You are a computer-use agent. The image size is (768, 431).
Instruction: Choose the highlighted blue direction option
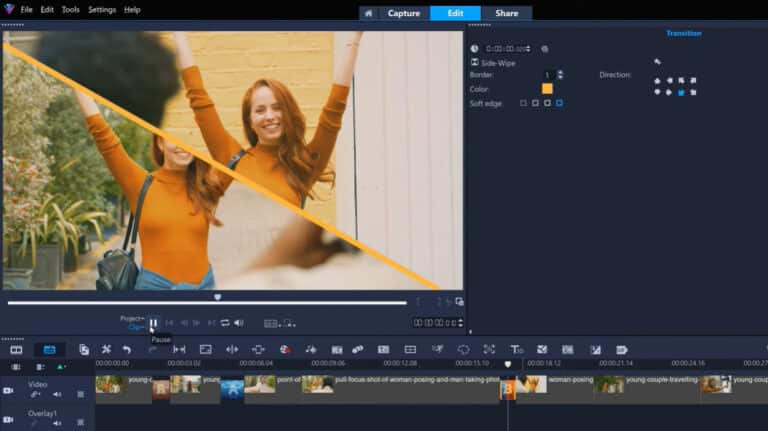pyautogui.click(x=681, y=93)
